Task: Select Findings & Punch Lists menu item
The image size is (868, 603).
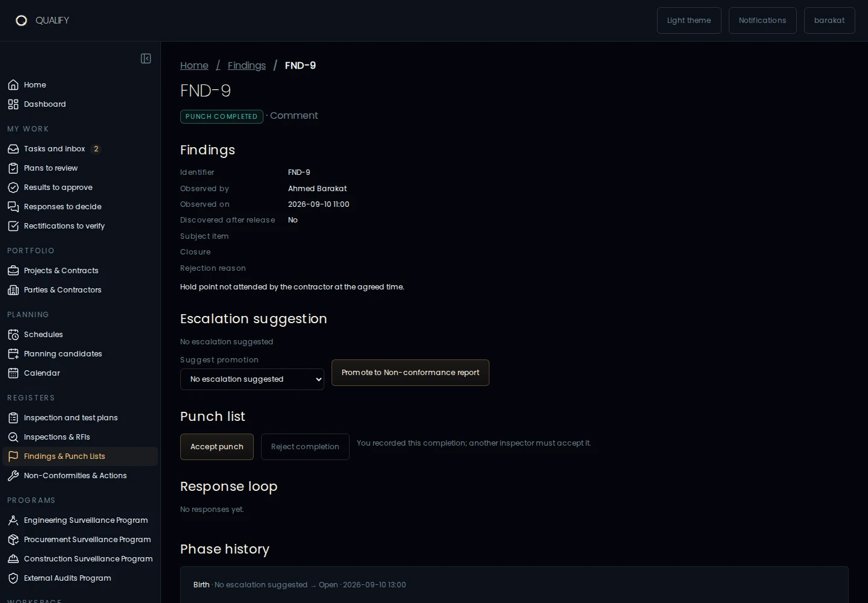Action: (x=80, y=456)
